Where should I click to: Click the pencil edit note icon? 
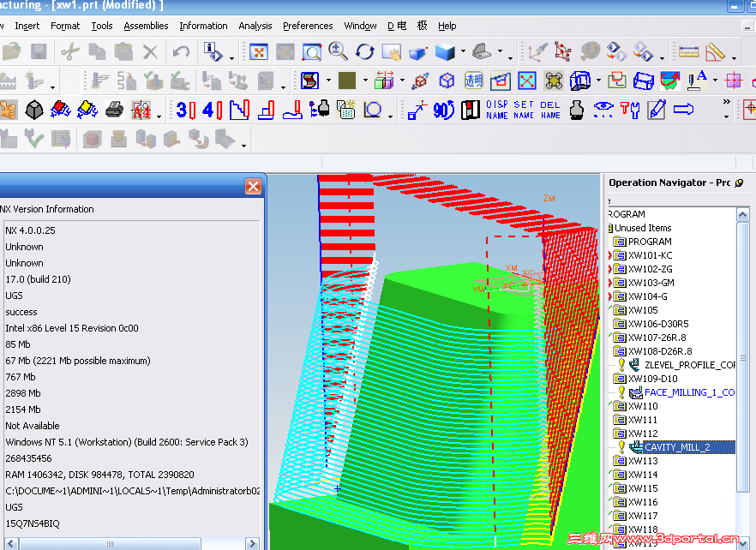pyautogui.click(x=657, y=110)
